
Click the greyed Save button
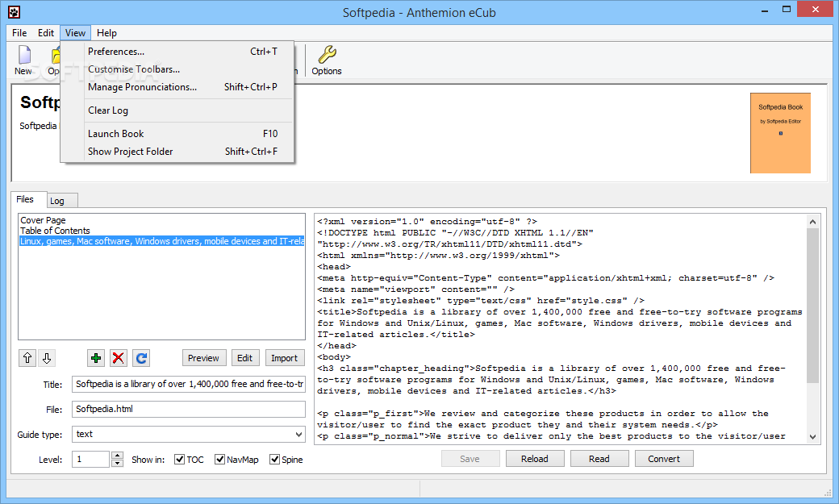(470, 459)
